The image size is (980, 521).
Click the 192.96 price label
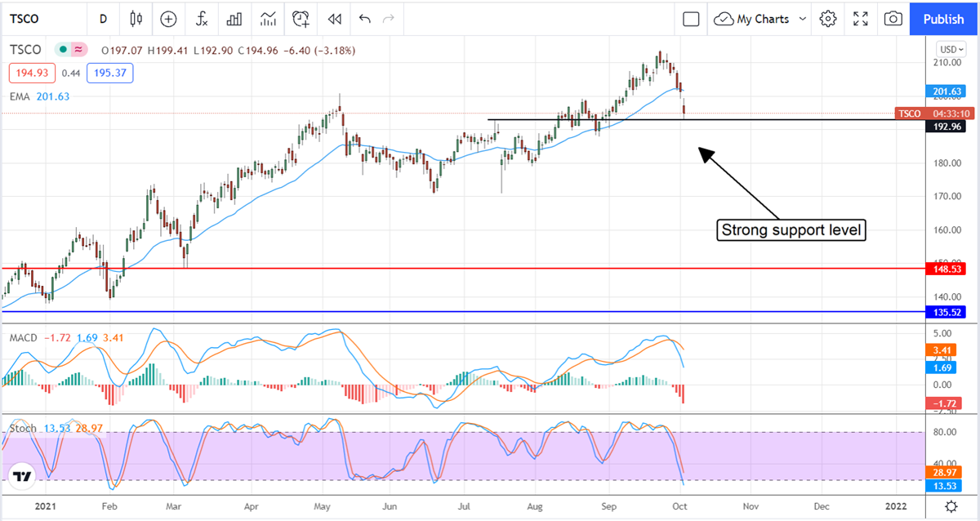point(947,127)
